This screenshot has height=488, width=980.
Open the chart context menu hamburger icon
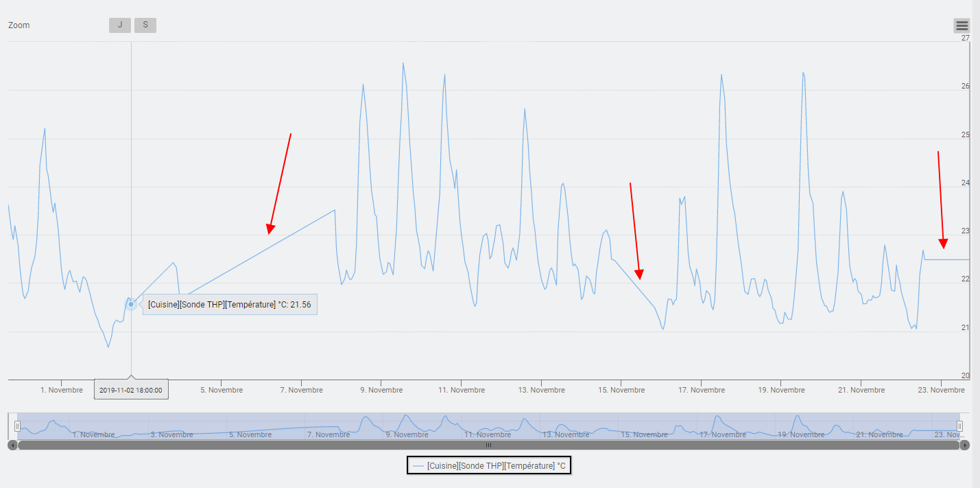click(961, 26)
